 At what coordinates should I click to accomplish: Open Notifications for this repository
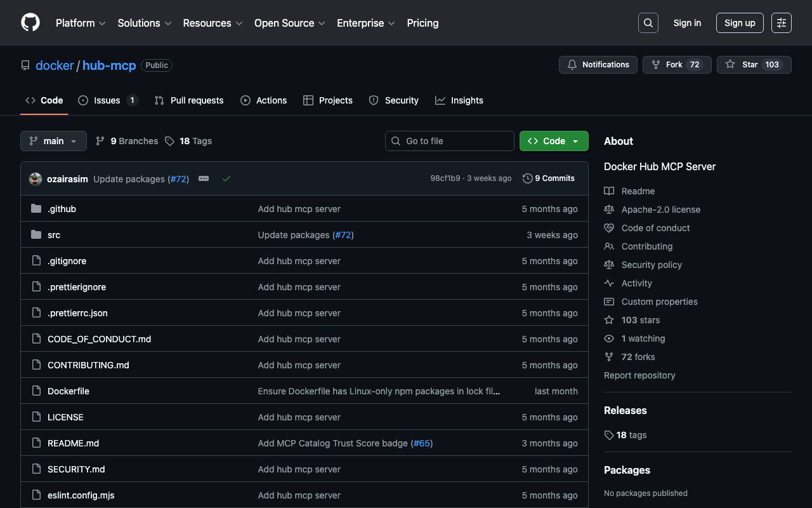coord(598,65)
